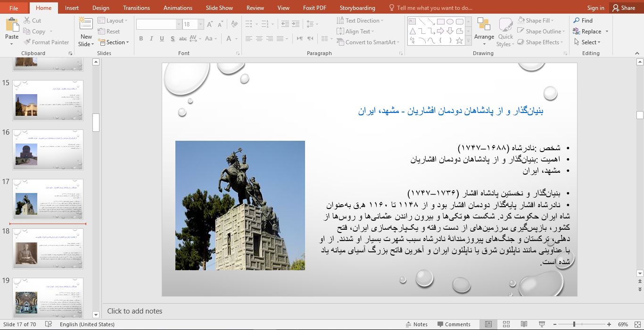Adjust the zoom slider handle
Viewport: 644px width, 330px height.
574,324
